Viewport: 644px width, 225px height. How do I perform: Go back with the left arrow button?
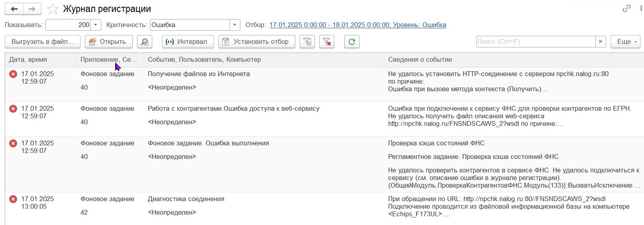(14, 9)
